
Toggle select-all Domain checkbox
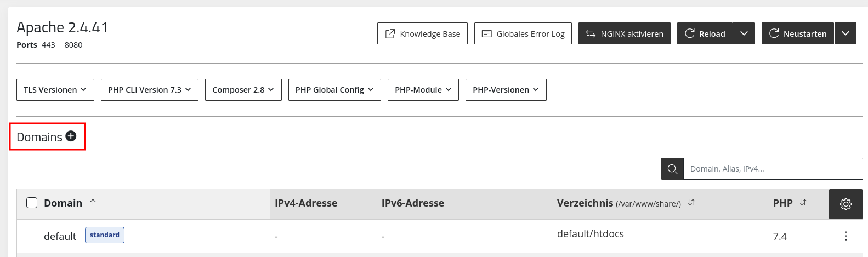coord(32,203)
